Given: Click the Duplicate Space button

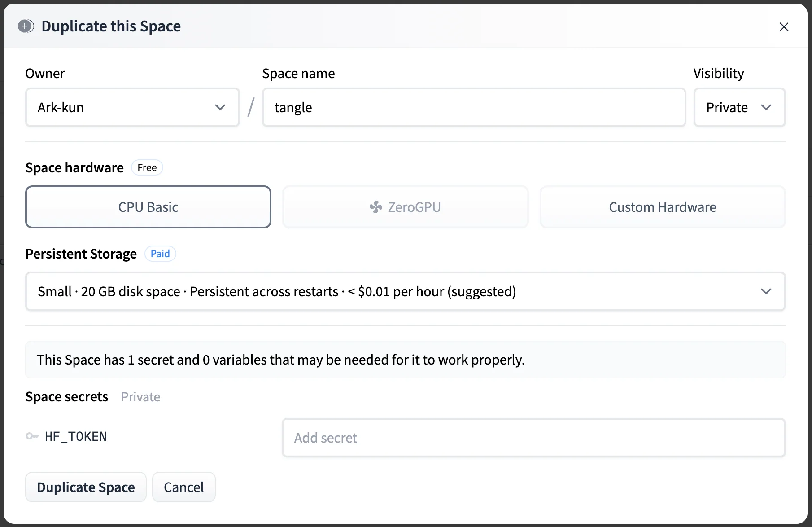Looking at the screenshot, I should tap(86, 487).
